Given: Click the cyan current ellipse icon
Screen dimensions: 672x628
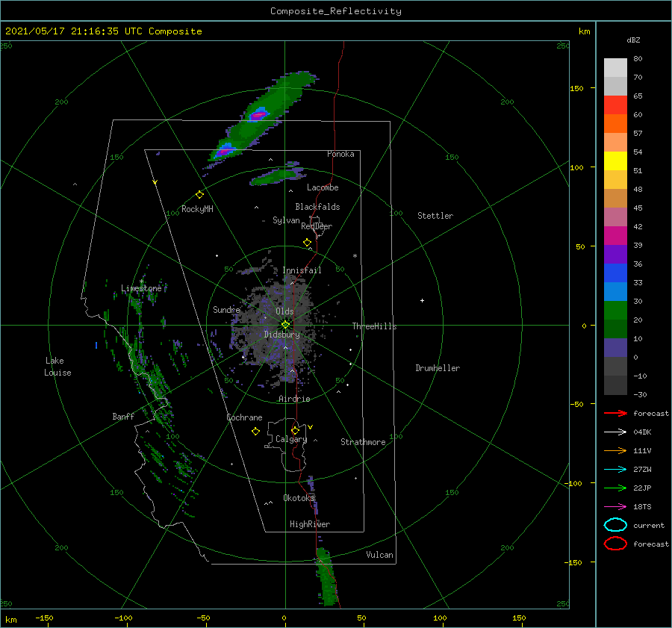Looking at the screenshot, I should (615, 525).
